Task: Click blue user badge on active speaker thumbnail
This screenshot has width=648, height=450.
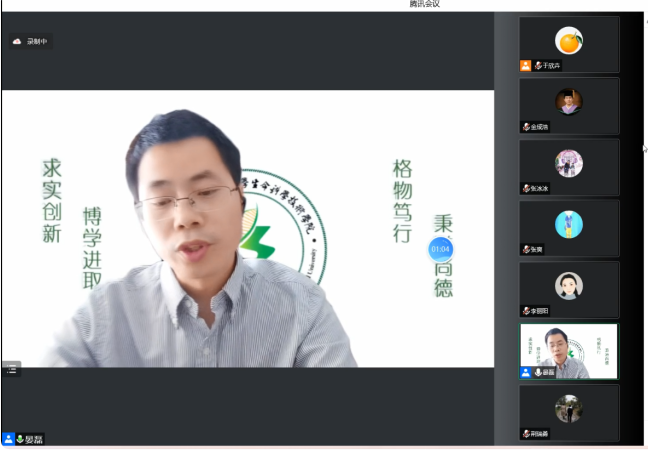Action: [525, 372]
